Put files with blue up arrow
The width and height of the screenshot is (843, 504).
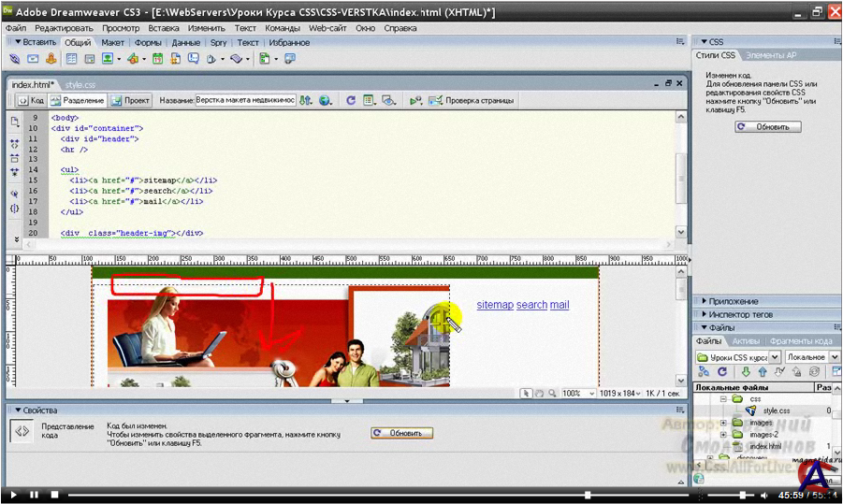pos(763,372)
